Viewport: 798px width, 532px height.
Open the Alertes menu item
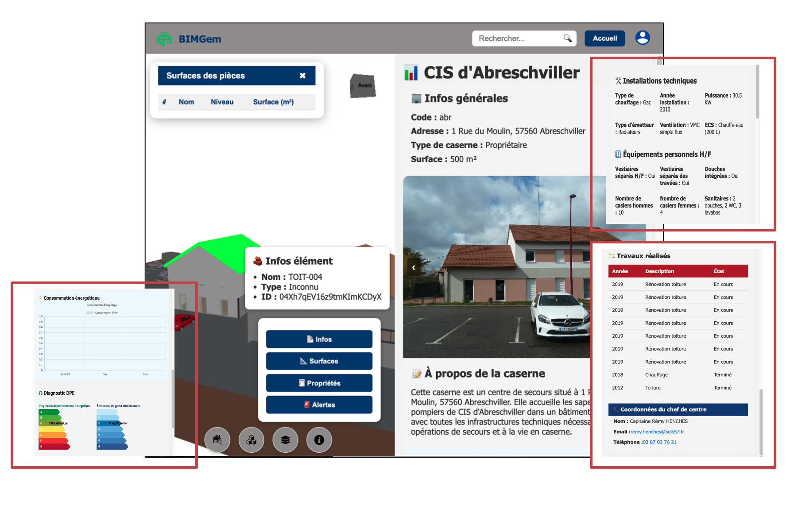tap(319, 405)
